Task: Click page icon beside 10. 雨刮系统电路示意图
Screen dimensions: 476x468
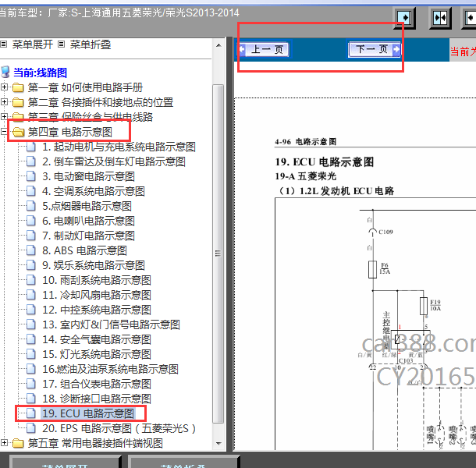Action: pyautogui.click(x=31, y=280)
